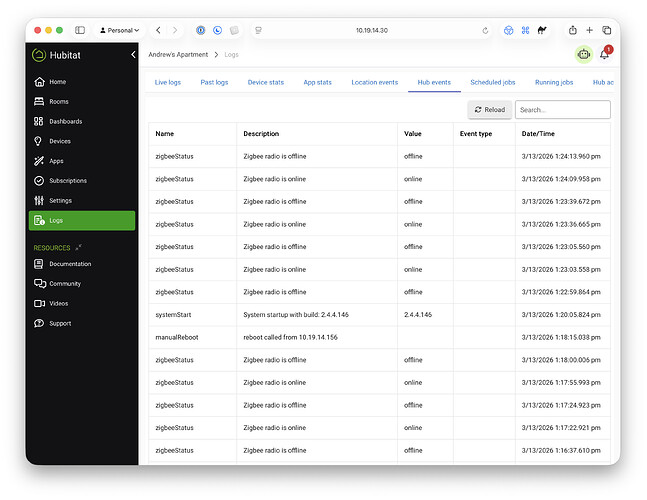Switch to the Scheduled jobs tab
The height and width of the screenshot is (500, 647).
click(493, 82)
